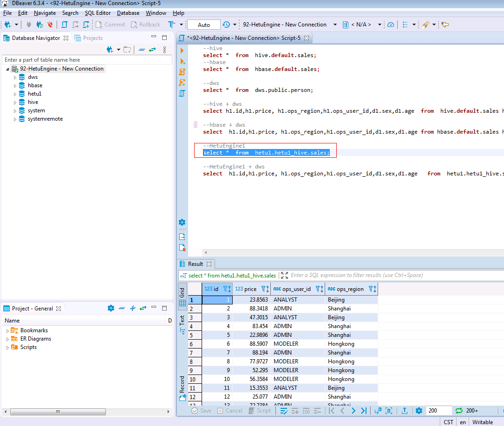Collapse all nodes in Database Navigator

click(x=142, y=50)
